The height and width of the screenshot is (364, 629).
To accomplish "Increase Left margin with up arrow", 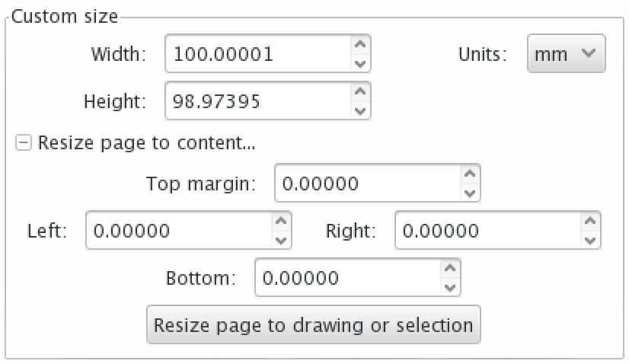I will [x=282, y=221].
